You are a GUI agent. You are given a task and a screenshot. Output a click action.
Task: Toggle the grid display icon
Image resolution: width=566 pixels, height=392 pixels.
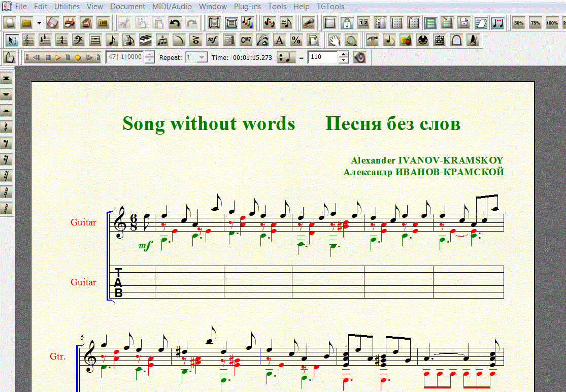397,23
